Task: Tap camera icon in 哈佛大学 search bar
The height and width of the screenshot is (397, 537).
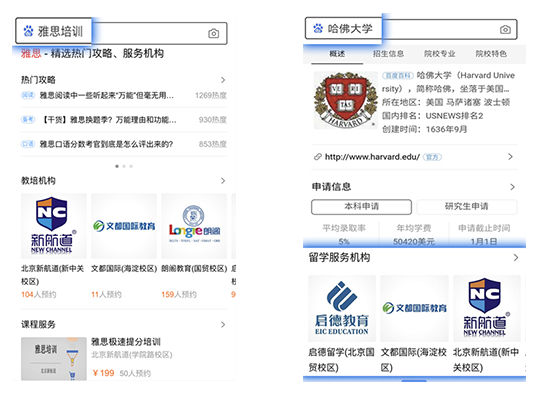Action: (505, 29)
